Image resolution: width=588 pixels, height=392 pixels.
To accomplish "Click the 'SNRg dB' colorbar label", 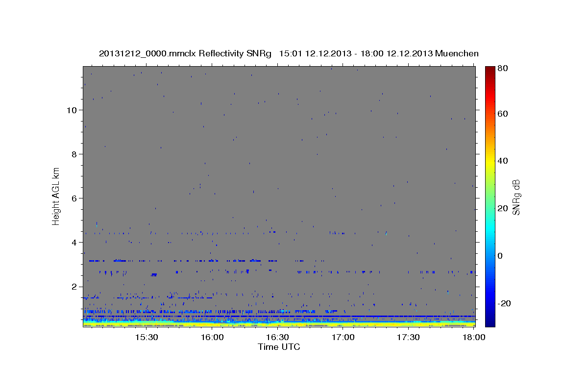I will [516, 196].
